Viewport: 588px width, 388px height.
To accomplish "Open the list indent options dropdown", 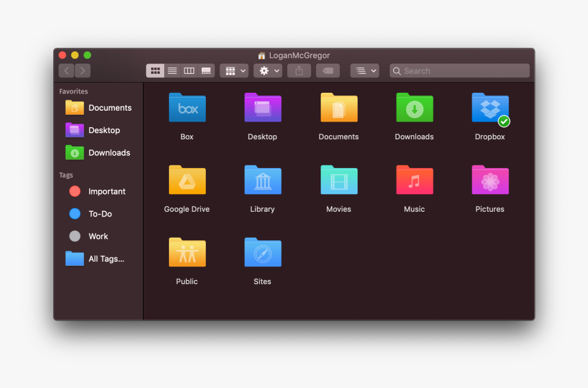I will (x=364, y=71).
